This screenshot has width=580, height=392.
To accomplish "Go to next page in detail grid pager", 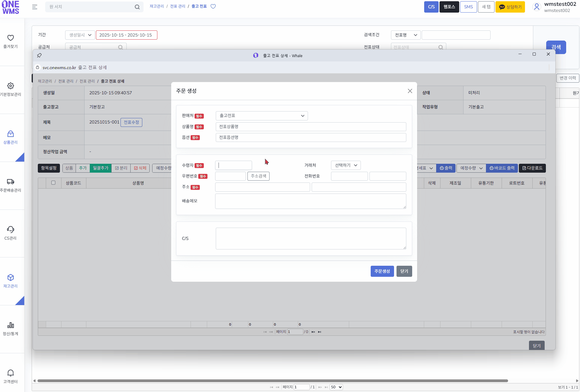I will click(313, 332).
